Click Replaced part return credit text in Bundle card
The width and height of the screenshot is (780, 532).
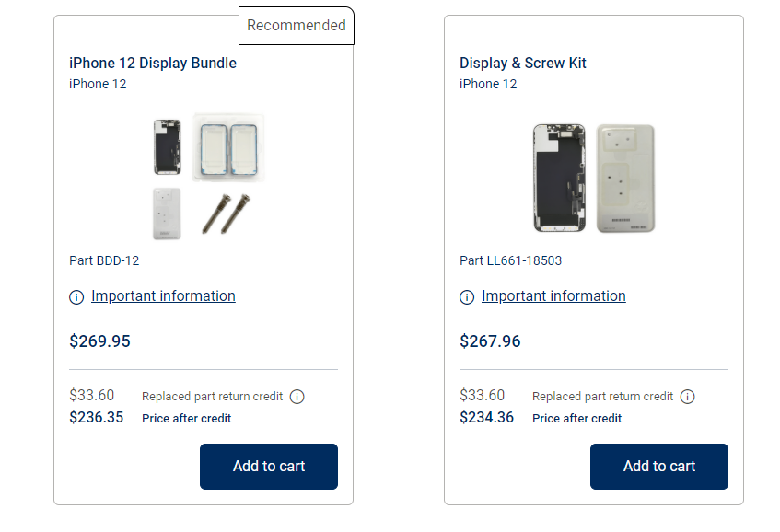212,397
